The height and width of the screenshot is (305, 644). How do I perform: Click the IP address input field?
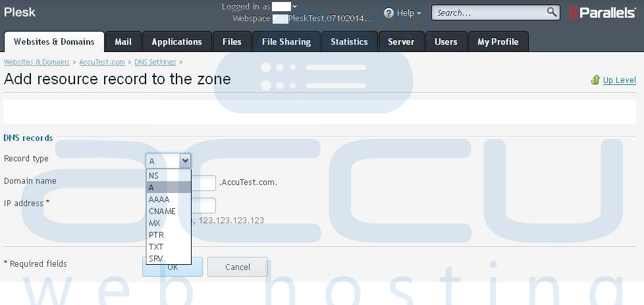click(x=203, y=206)
